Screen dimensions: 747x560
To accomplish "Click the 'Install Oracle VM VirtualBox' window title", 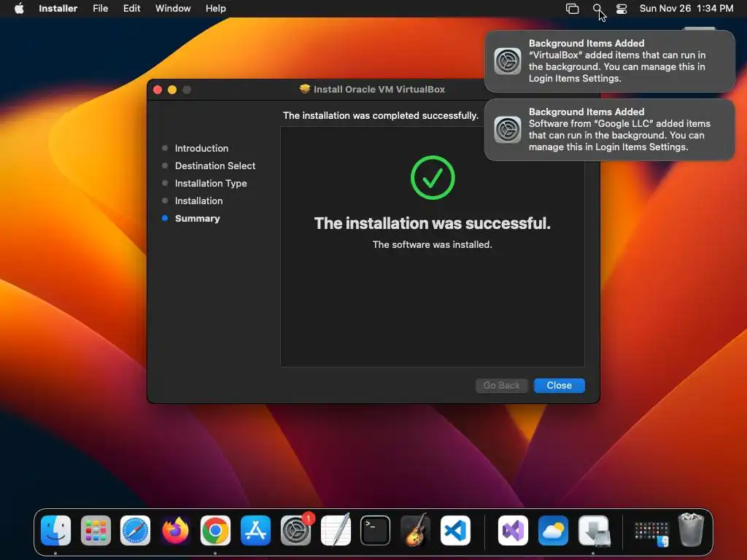I will tap(379, 89).
